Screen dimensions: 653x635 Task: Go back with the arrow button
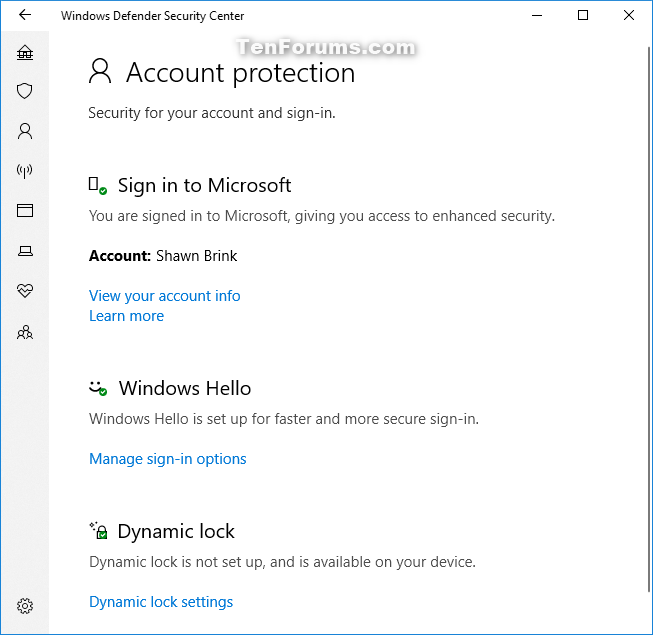coord(25,15)
